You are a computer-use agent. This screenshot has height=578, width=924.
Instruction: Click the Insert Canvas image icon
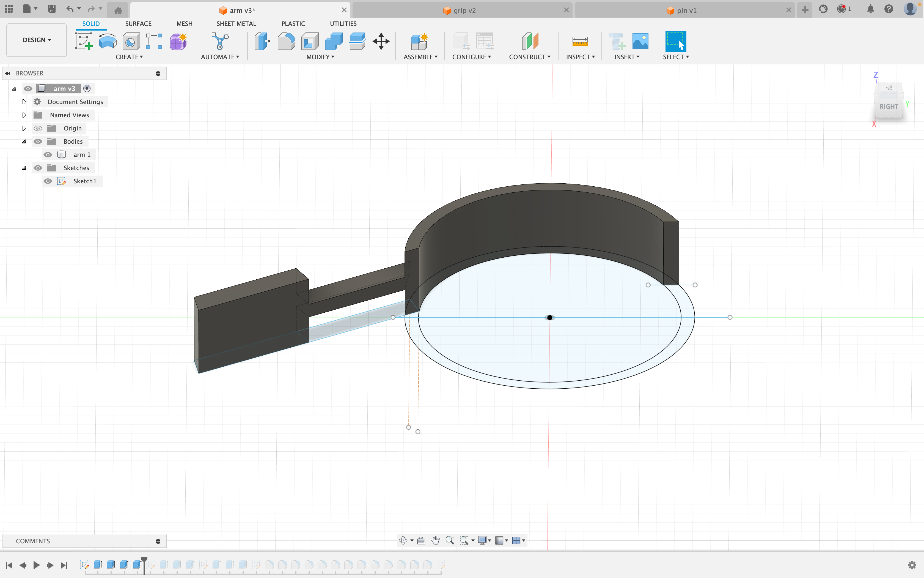pos(640,41)
